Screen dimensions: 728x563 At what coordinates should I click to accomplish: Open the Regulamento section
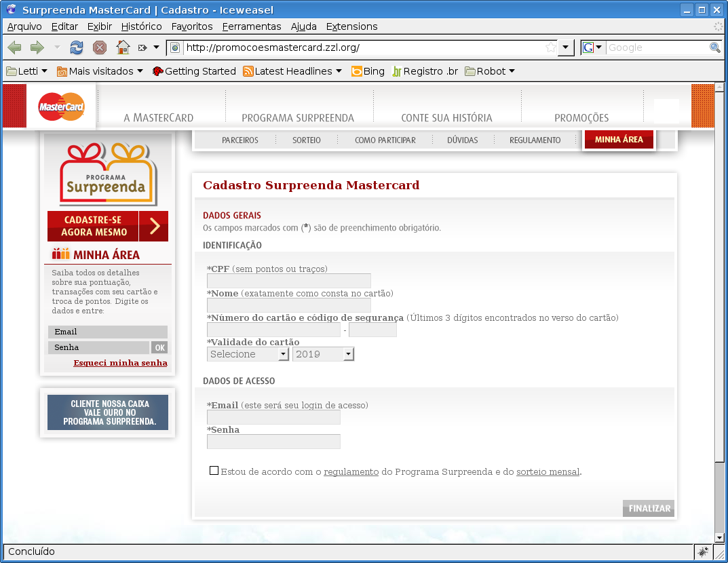[x=535, y=140]
